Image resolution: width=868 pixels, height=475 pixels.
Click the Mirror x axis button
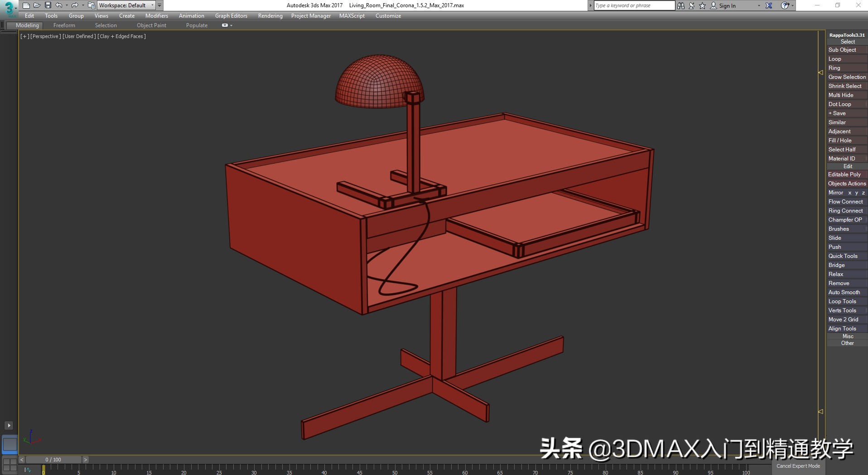850,193
